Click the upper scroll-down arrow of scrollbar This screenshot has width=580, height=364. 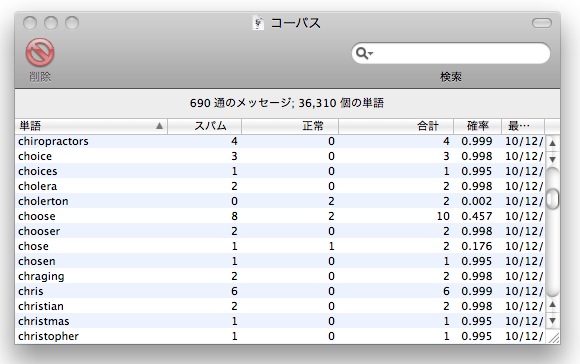click(552, 159)
